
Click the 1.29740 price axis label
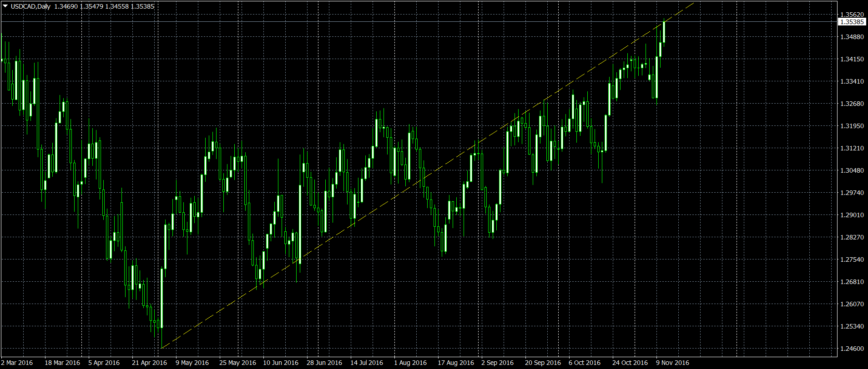[852, 193]
